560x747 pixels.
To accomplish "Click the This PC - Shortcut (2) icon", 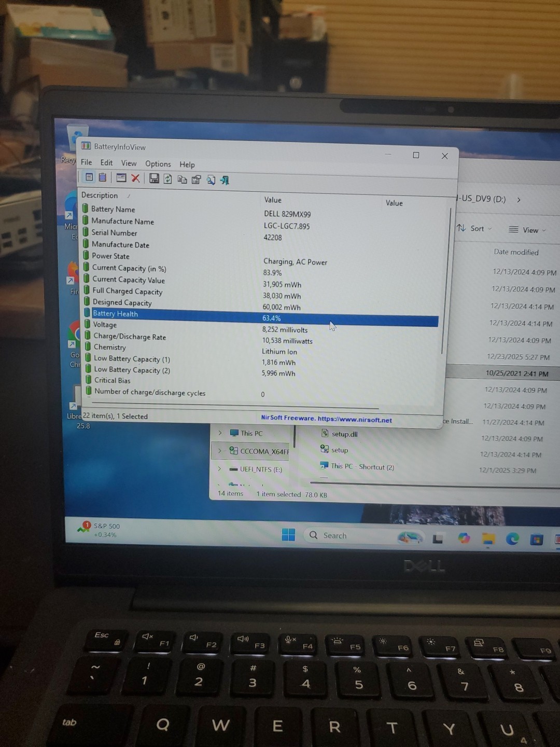I will [324, 465].
